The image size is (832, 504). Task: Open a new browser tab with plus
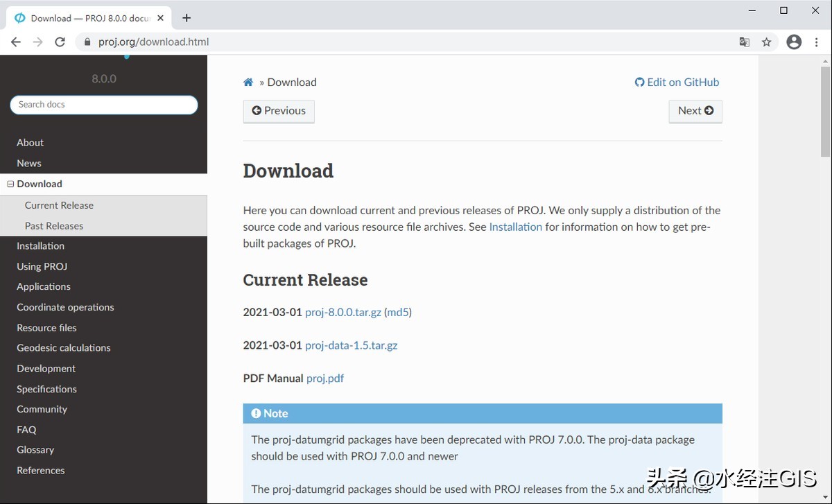coord(187,18)
